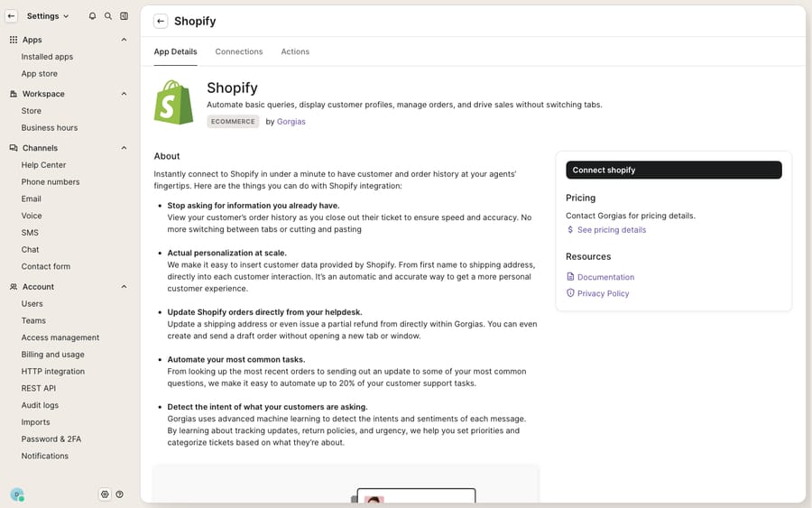Open Help Center channel settings
This screenshot has width=812, height=508.
pyautogui.click(x=43, y=165)
